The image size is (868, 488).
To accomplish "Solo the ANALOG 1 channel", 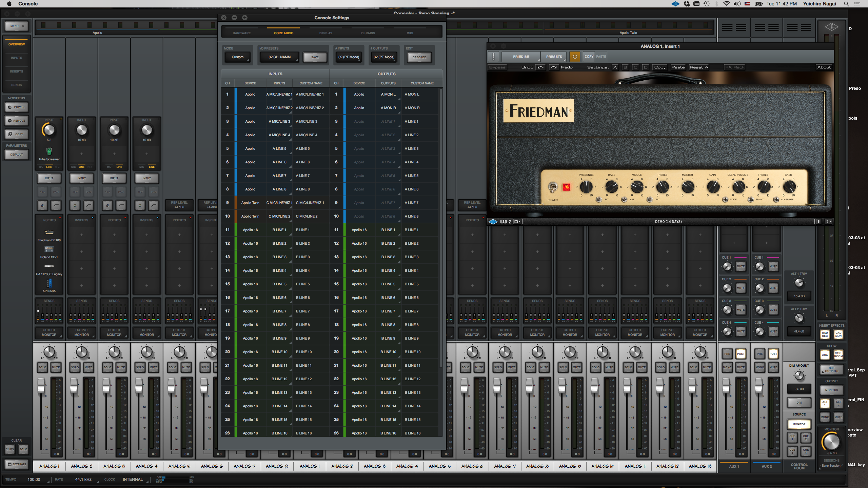I will [x=42, y=367].
